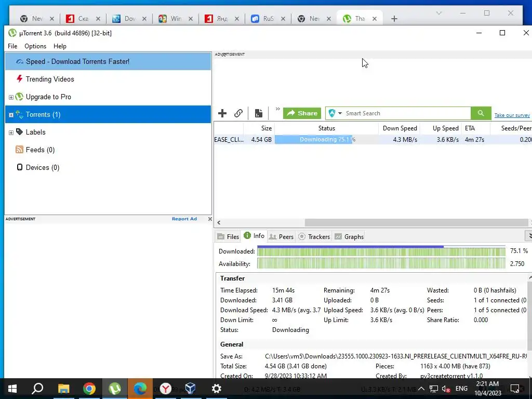Switch to the Trackers tab

[x=314, y=236]
